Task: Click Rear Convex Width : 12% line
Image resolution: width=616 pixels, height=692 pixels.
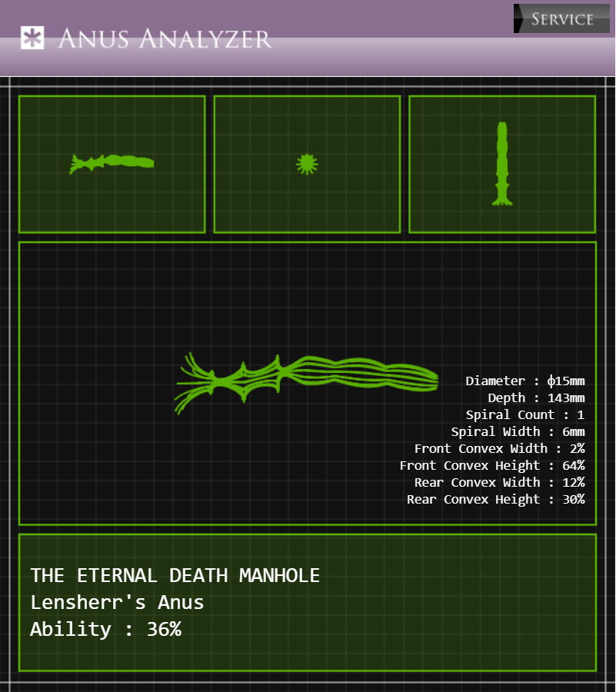Action: point(500,482)
